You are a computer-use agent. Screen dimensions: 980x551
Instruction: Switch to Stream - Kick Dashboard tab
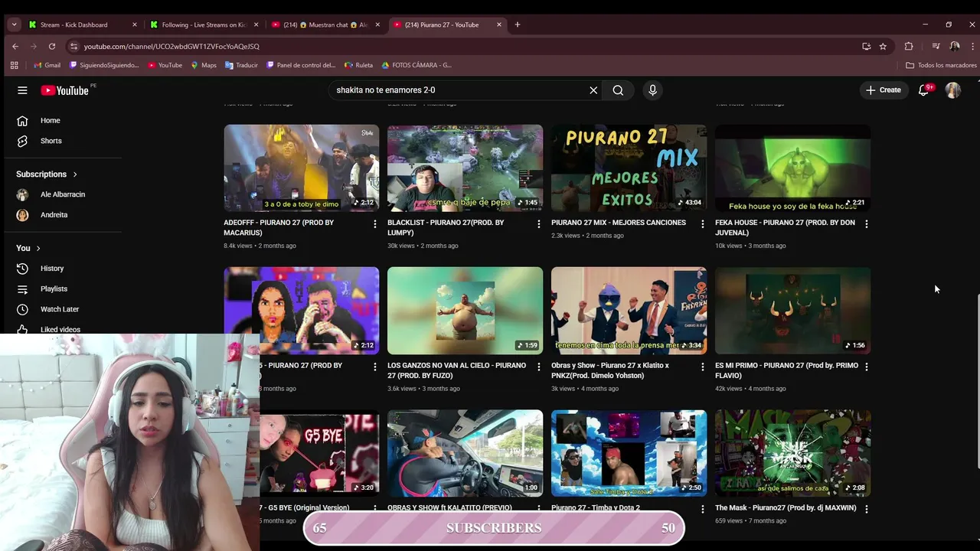pyautogui.click(x=81, y=24)
